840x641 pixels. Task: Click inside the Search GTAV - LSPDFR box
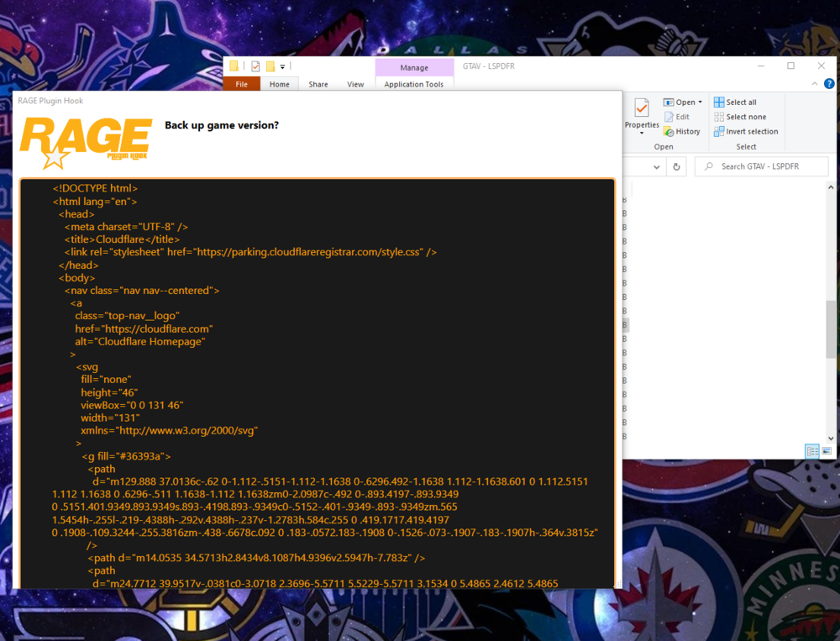tap(762, 166)
